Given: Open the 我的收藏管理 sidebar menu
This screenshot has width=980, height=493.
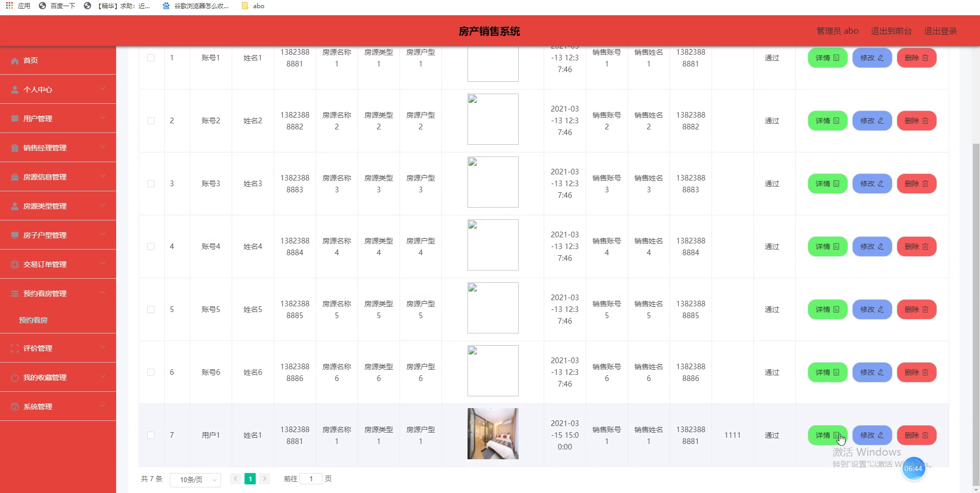Looking at the screenshot, I should [x=58, y=377].
